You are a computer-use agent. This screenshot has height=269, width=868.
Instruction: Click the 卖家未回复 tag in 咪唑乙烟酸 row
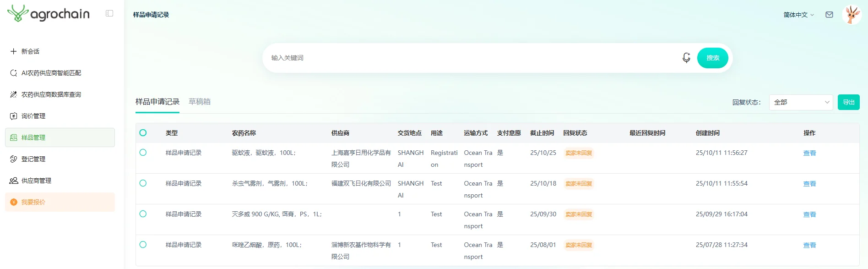click(x=579, y=245)
